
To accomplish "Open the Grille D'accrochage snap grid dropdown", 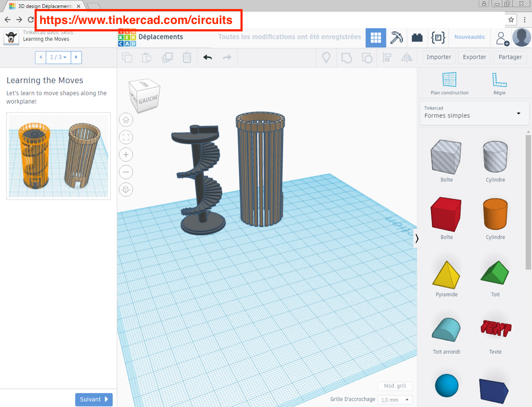I will (396, 400).
